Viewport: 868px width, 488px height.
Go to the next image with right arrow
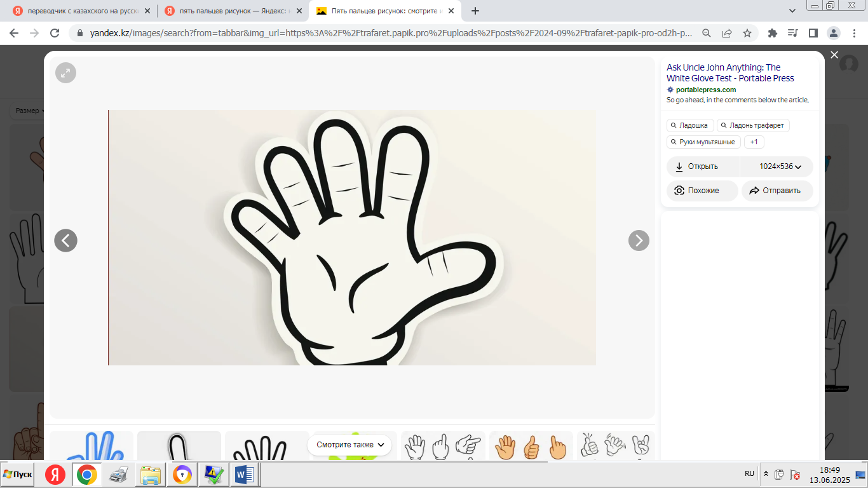(639, 240)
